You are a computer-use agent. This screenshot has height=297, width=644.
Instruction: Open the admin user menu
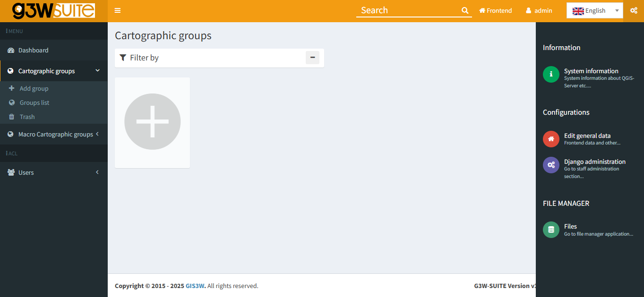click(539, 10)
